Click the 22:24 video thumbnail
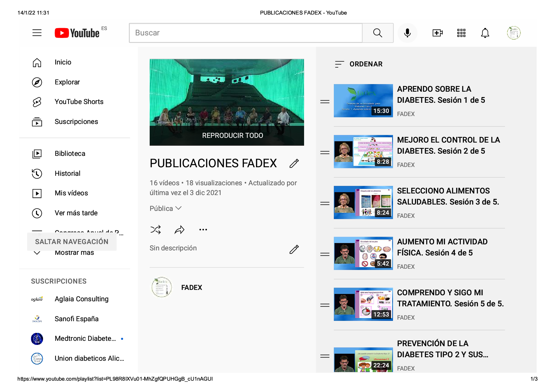Screen dimensions: 555x392 [x=363, y=360]
